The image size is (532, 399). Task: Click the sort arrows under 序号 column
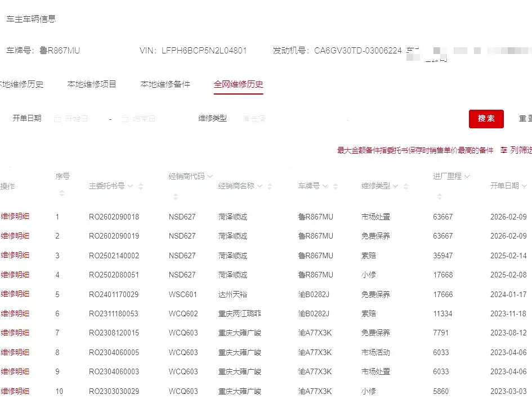tap(62, 193)
